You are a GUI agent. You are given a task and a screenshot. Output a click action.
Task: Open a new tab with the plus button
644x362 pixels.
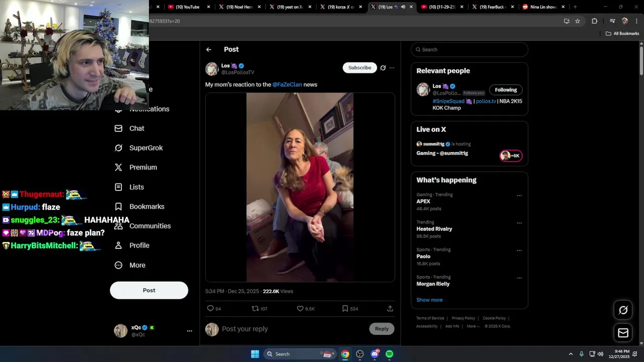tap(575, 7)
